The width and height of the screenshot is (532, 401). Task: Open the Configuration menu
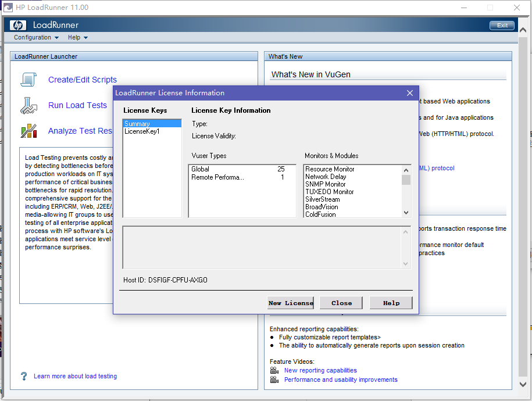pos(33,37)
